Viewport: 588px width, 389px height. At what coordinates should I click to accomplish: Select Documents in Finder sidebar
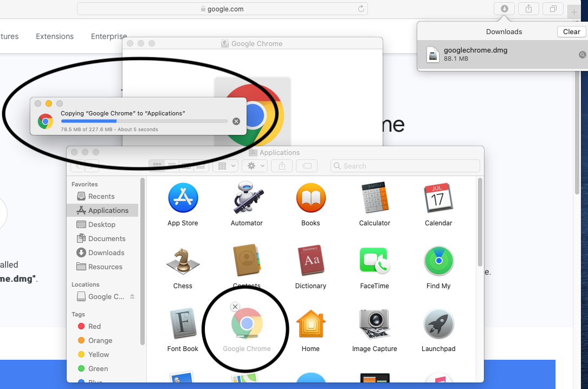pyautogui.click(x=102, y=239)
